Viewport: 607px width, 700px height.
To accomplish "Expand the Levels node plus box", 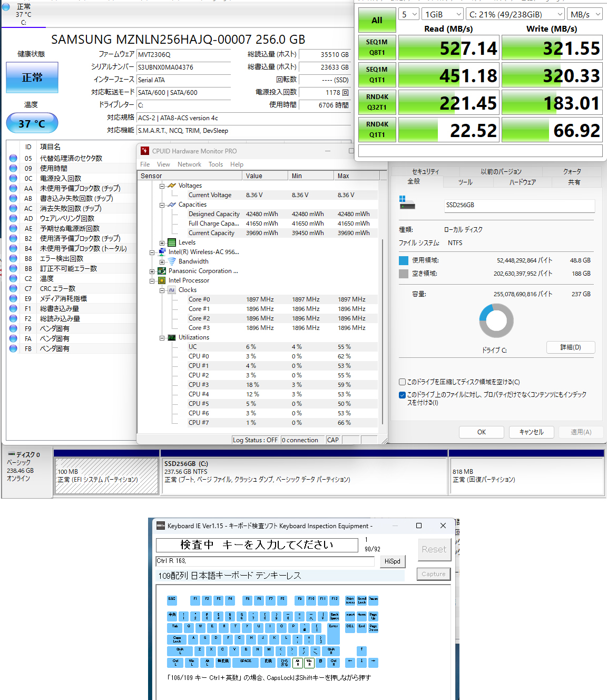I will pos(162,243).
